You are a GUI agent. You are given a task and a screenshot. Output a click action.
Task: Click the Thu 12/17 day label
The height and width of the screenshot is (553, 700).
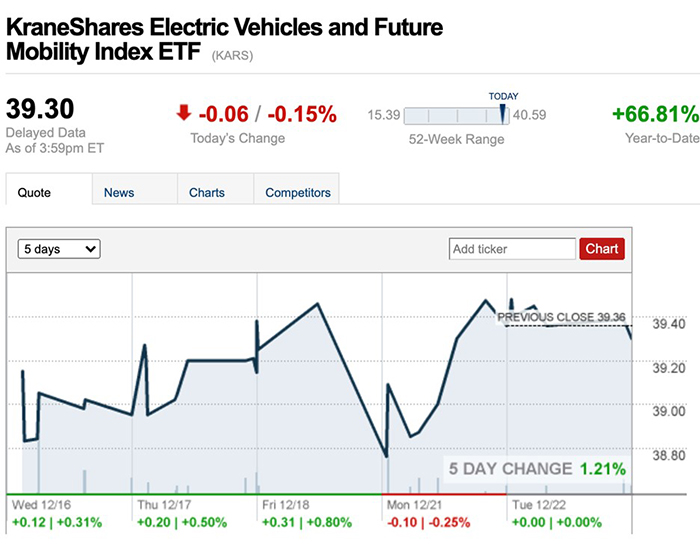[163, 505]
